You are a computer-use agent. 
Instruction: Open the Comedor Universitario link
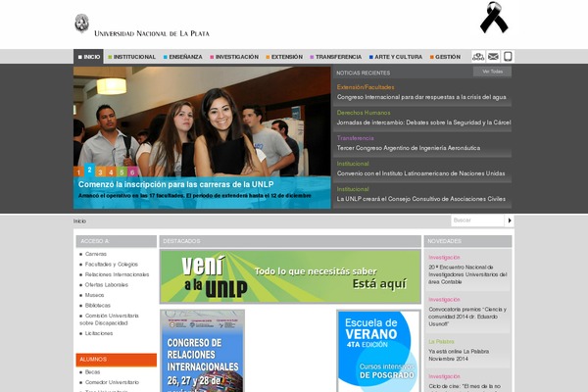click(x=112, y=382)
